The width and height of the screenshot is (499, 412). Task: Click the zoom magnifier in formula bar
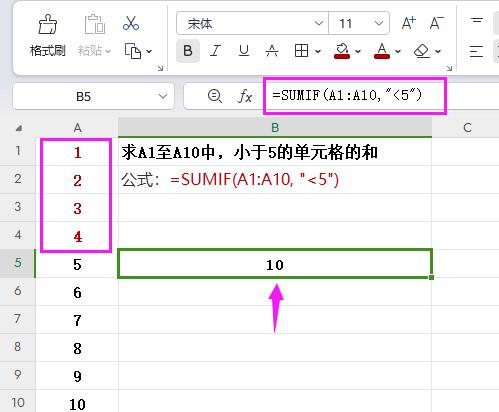pyautogui.click(x=215, y=96)
